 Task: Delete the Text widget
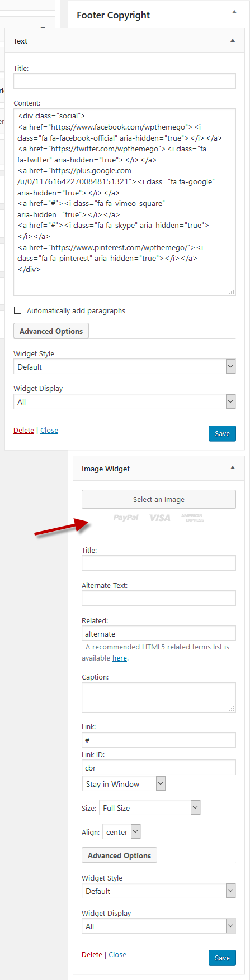click(23, 431)
